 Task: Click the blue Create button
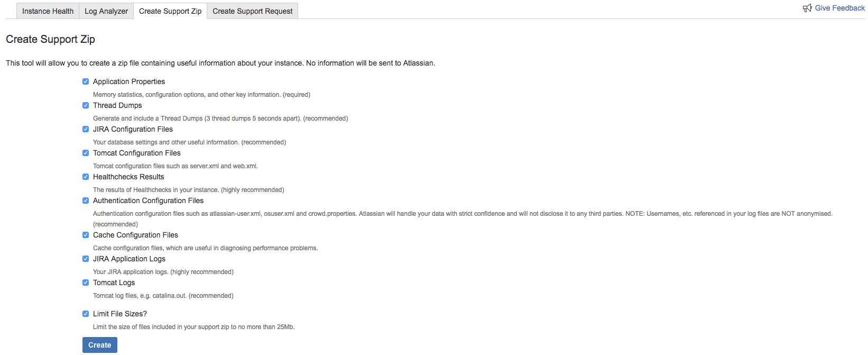click(x=100, y=345)
